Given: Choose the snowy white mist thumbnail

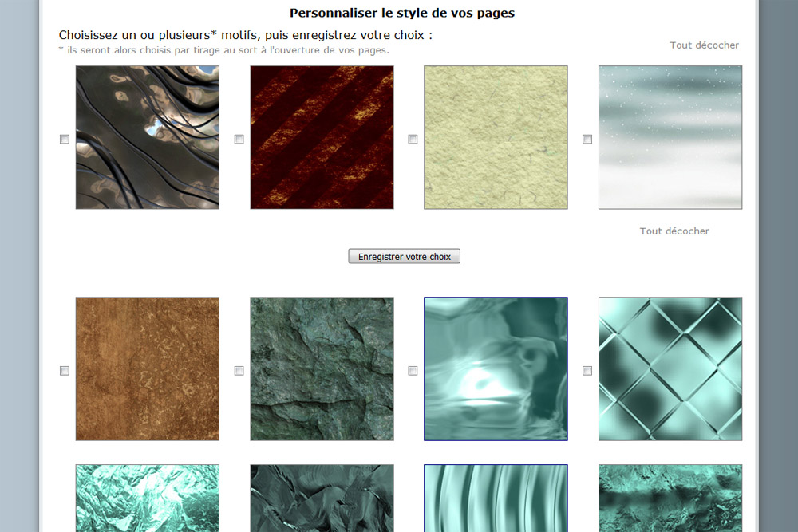Looking at the screenshot, I should [670, 137].
